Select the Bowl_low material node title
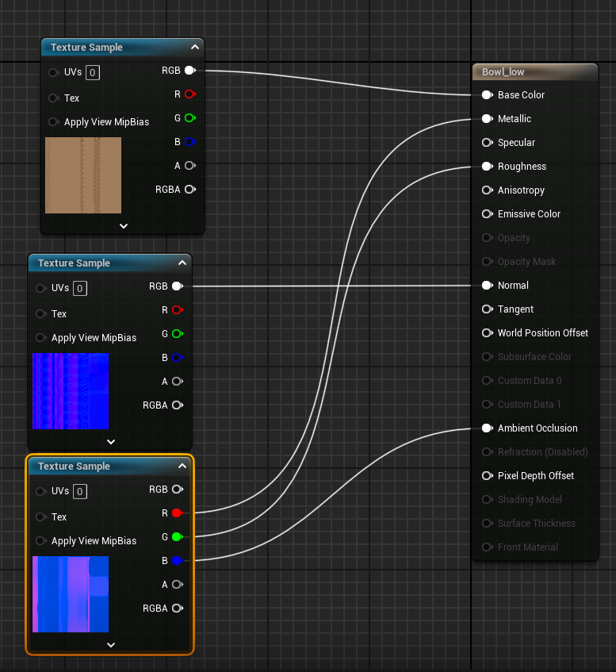The width and height of the screenshot is (616, 672). pos(503,72)
